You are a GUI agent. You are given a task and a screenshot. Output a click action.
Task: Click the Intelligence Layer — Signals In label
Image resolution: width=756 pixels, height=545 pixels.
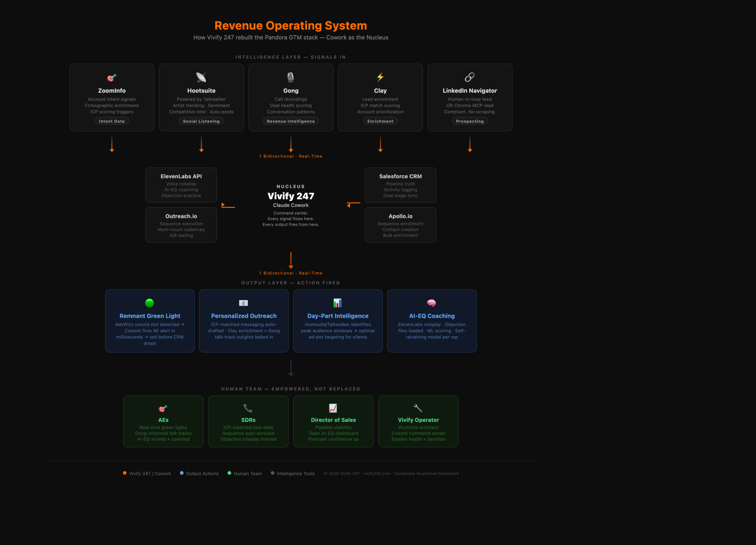[x=291, y=57]
